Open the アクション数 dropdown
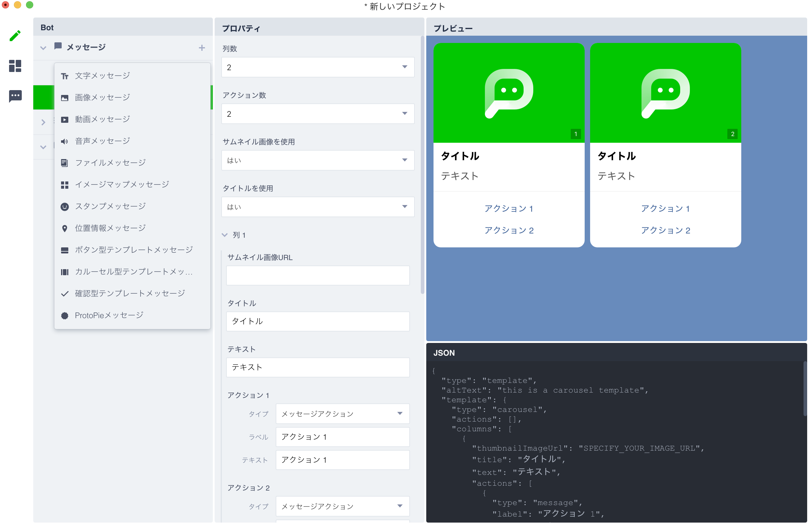Image resolution: width=812 pixels, height=525 pixels. [318, 114]
